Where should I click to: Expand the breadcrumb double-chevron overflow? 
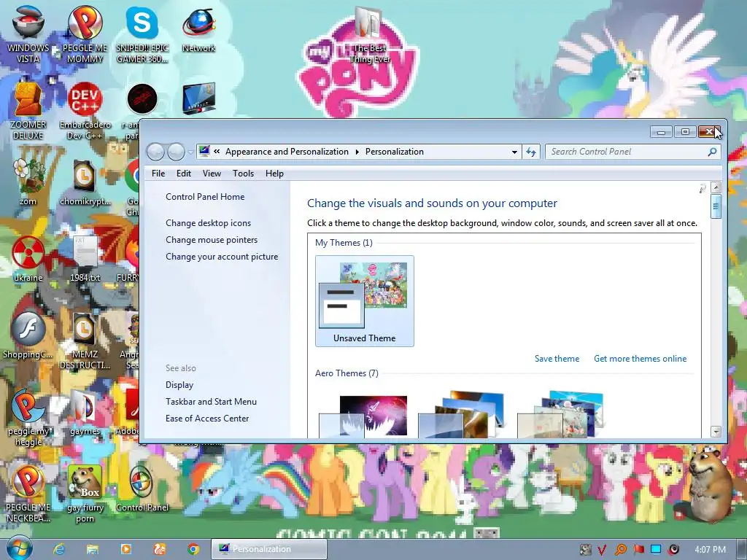[x=217, y=152]
